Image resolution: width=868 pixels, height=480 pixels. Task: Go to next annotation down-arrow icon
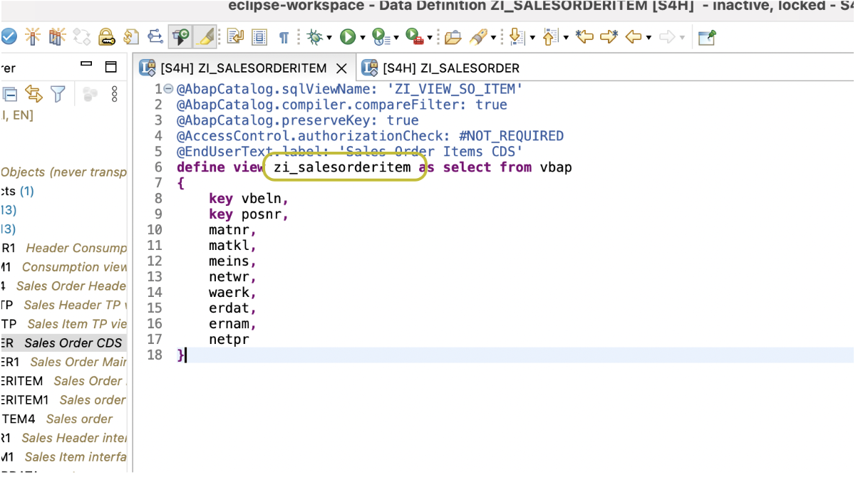[x=517, y=36]
